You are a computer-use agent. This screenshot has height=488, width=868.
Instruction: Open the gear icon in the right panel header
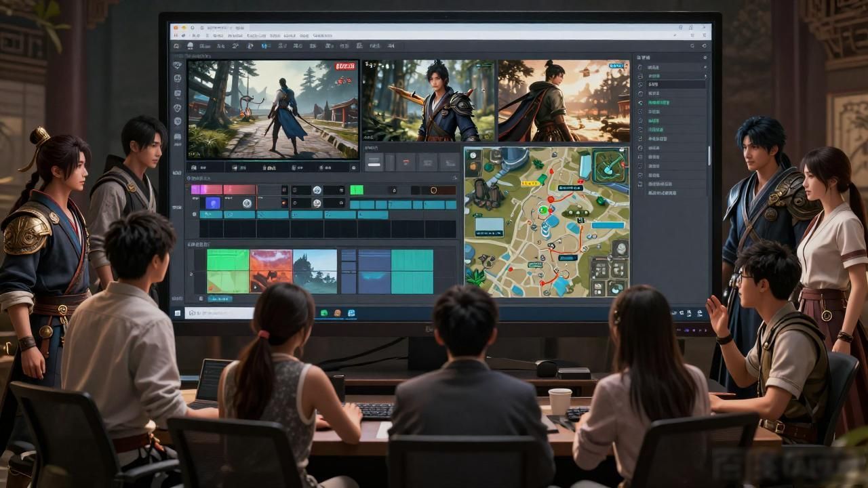point(705,58)
